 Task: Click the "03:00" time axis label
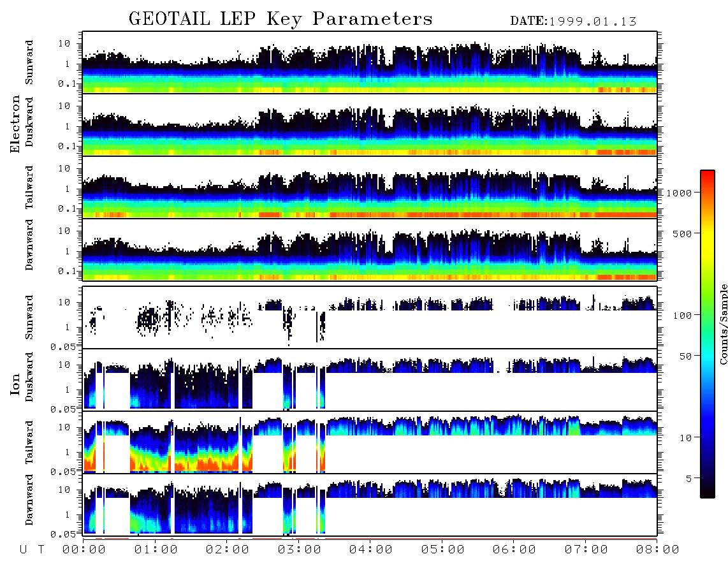pyautogui.click(x=300, y=550)
